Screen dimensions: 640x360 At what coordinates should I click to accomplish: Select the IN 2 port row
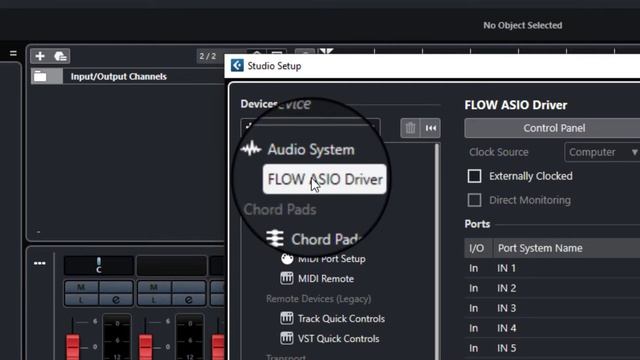tap(552, 288)
